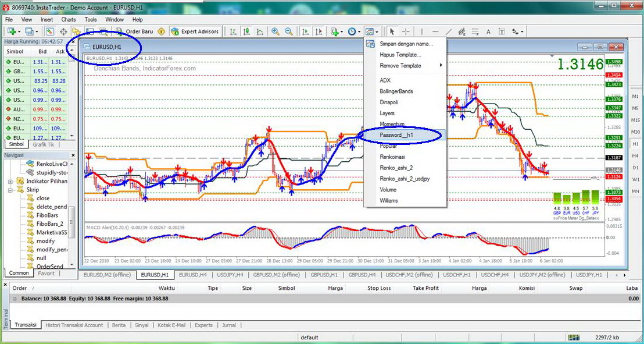Open the Charts menu

[69, 19]
